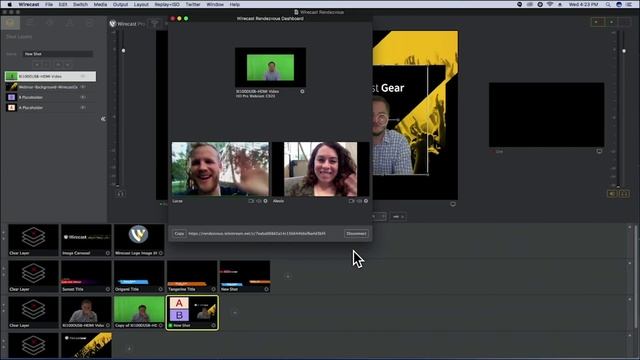Viewport: 640px width, 360px height.
Task: Click the shot Name input field
Action: pos(58,54)
